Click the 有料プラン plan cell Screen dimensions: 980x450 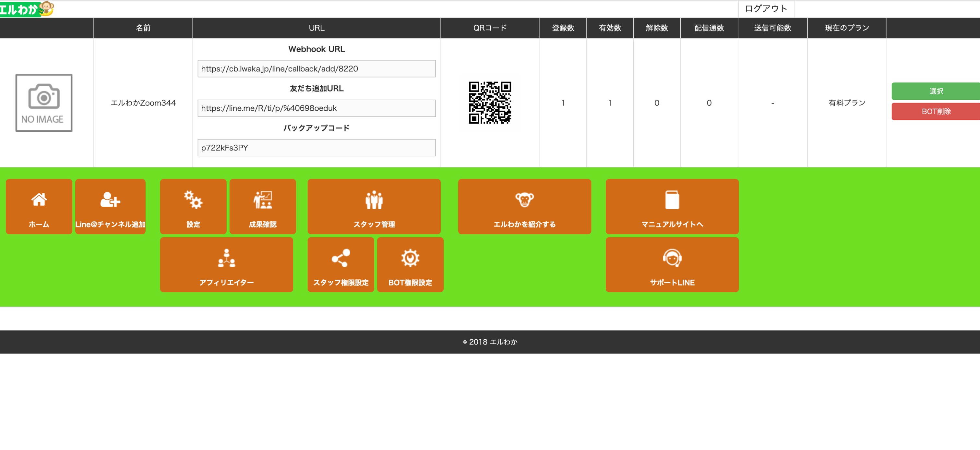pos(847,103)
